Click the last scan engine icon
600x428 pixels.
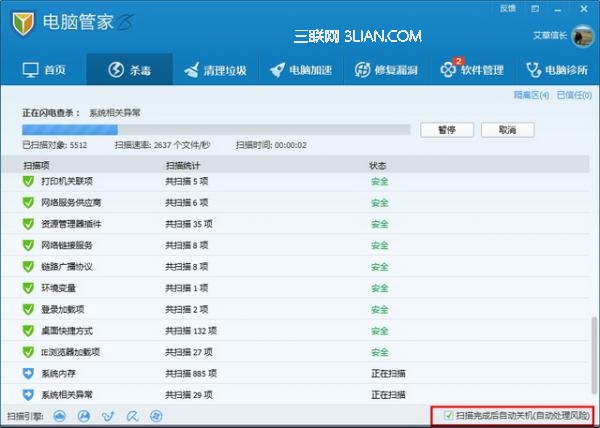click(155, 415)
